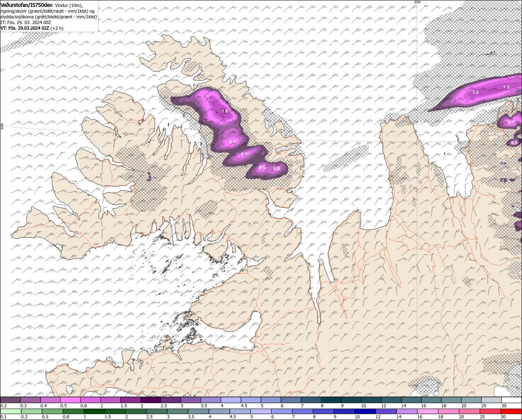This screenshot has height=420, width=522.
Task: Click the 'rigning/skúrir' legend description line
Action: pyautogui.click(x=48, y=11)
